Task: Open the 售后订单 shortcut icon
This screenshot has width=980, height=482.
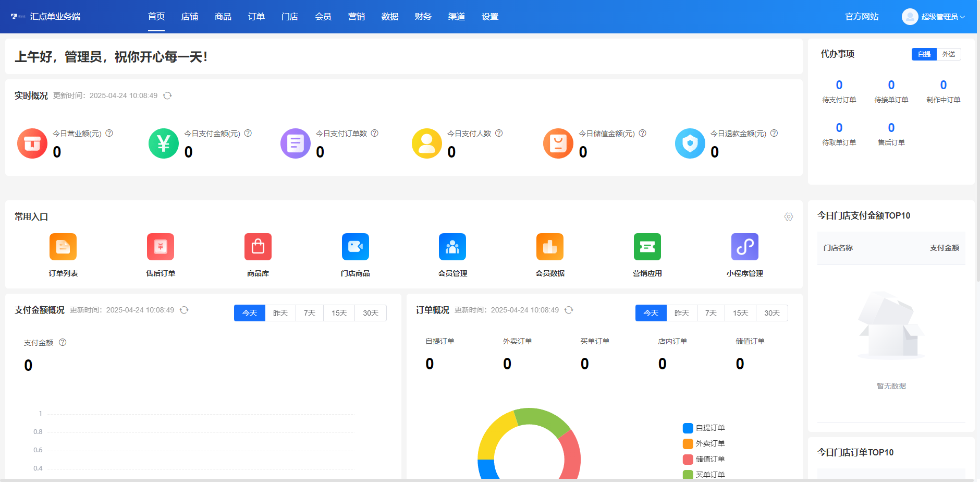Action: point(161,247)
